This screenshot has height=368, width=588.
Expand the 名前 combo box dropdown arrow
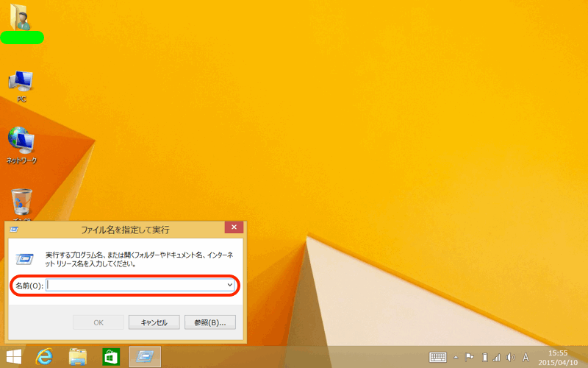pyautogui.click(x=229, y=285)
